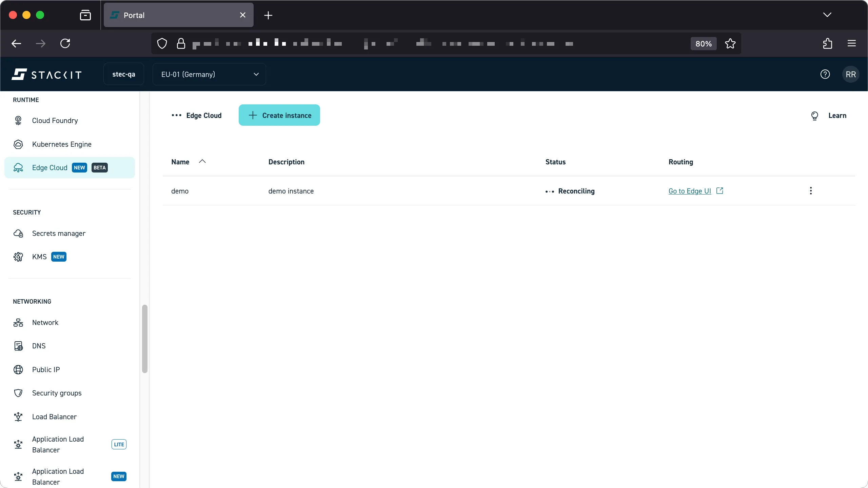Expand the tab overview chevron at top right
Screen dimensions: 868x488
(x=827, y=15)
